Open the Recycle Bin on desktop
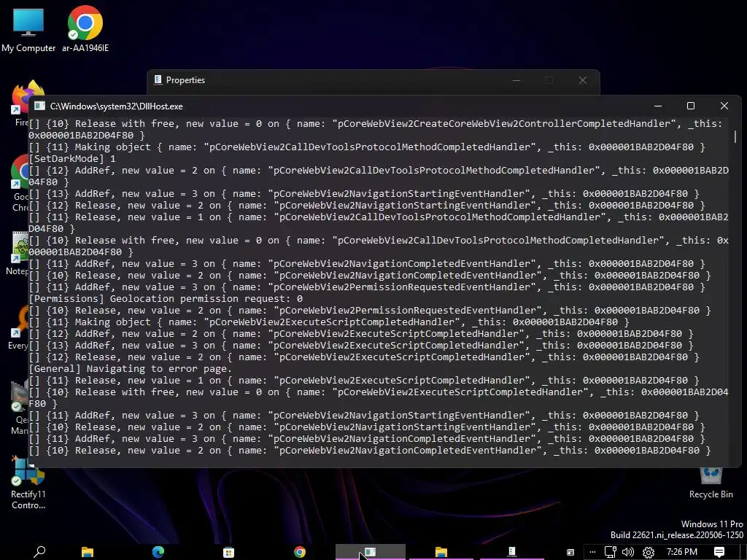 click(x=711, y=483)
